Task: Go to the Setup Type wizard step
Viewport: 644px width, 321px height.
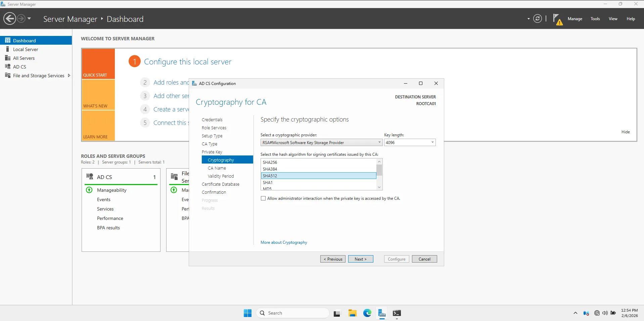Action: (x=212, y=136)
